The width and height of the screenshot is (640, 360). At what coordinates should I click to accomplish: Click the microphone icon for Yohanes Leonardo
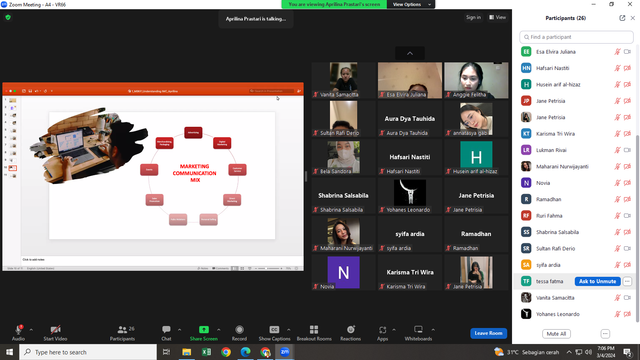pos(618,314)
